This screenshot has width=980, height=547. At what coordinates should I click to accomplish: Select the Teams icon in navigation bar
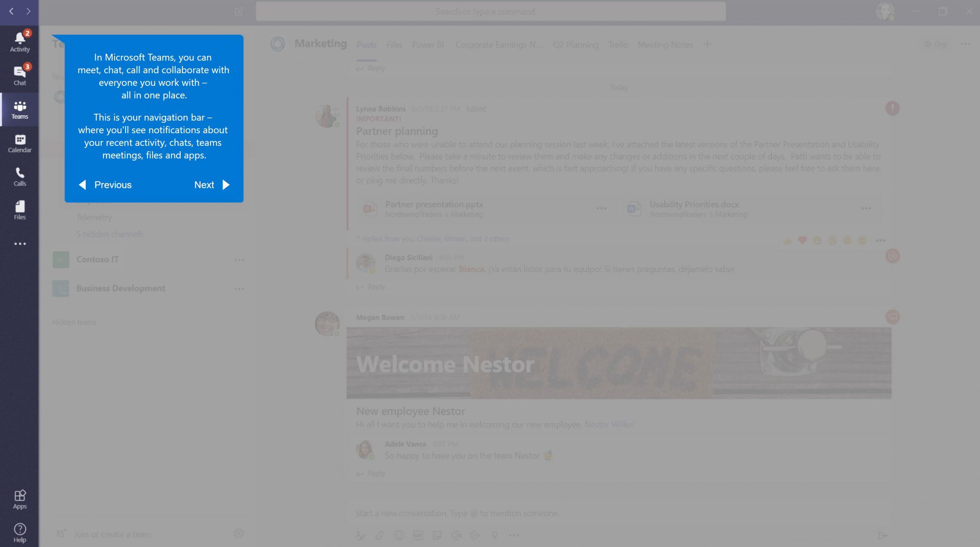(x=20, y=109)
